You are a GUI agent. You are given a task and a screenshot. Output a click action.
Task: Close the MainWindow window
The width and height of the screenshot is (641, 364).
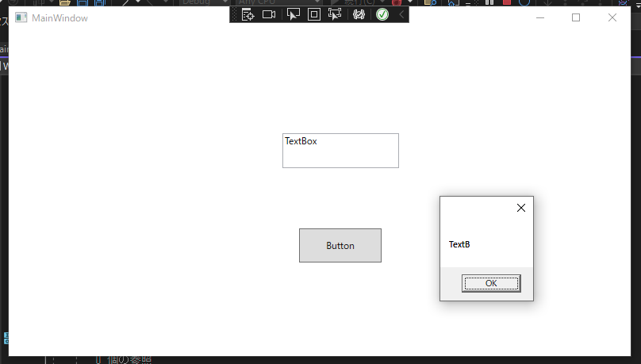[612, 17]
